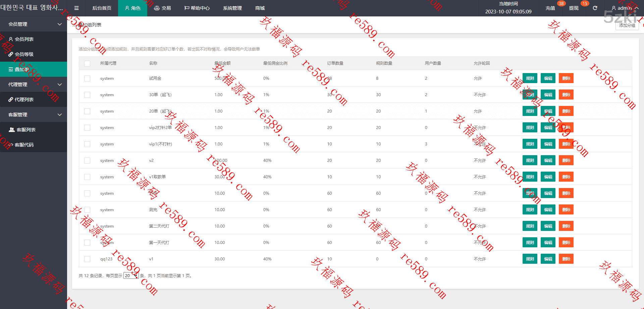This screenshot has height=309, width=644.
Task: Click 规则 button for v2 row
Action: click(530, 161)
